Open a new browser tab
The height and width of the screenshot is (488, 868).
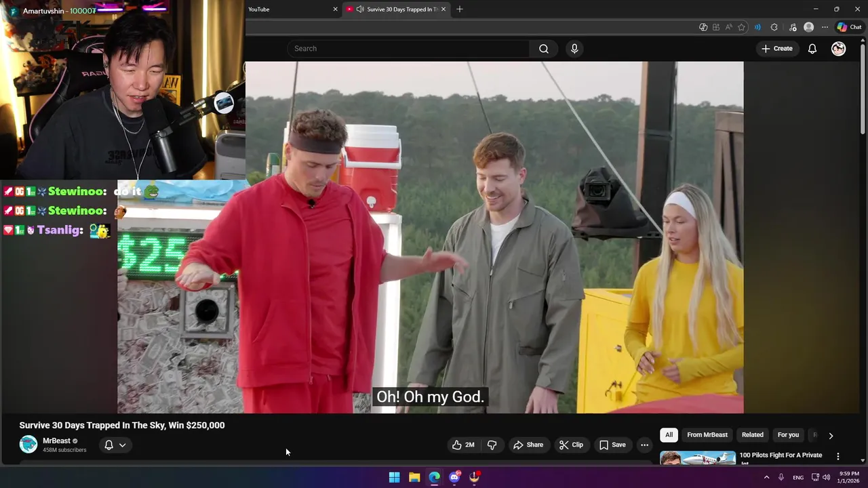click(x=460, y=9)
